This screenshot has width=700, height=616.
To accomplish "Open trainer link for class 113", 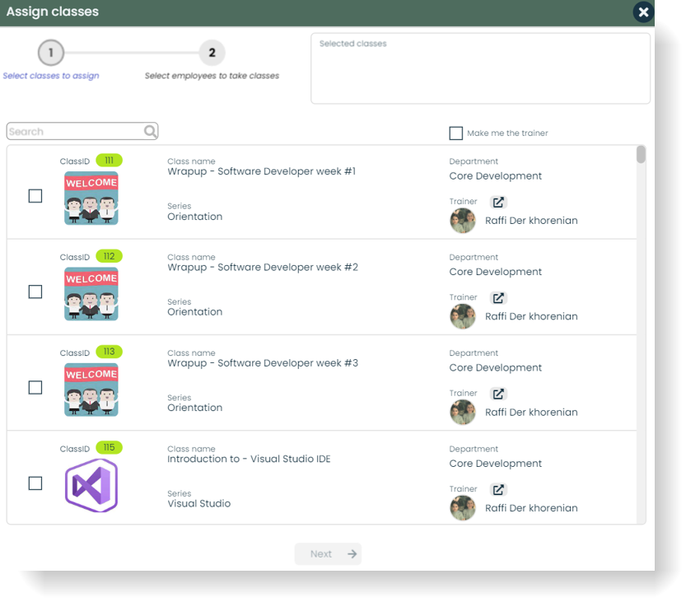I will (x=498, y=394).
